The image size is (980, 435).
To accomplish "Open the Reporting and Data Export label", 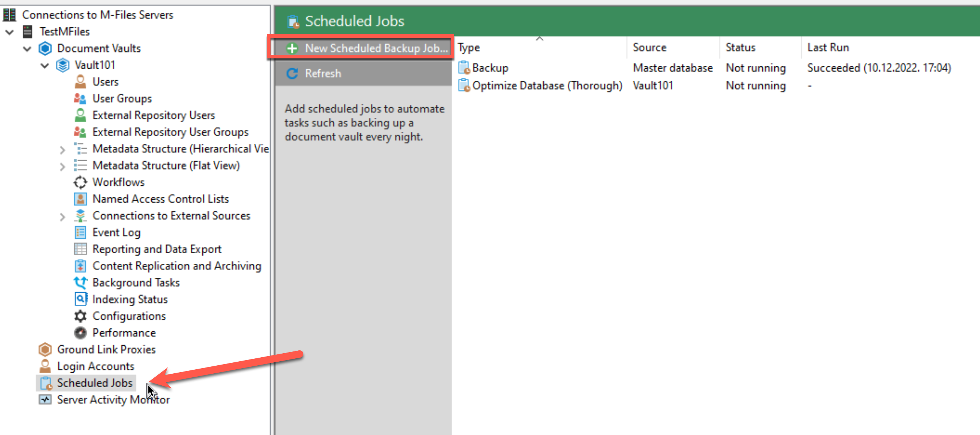I will [x=157, y=249].
